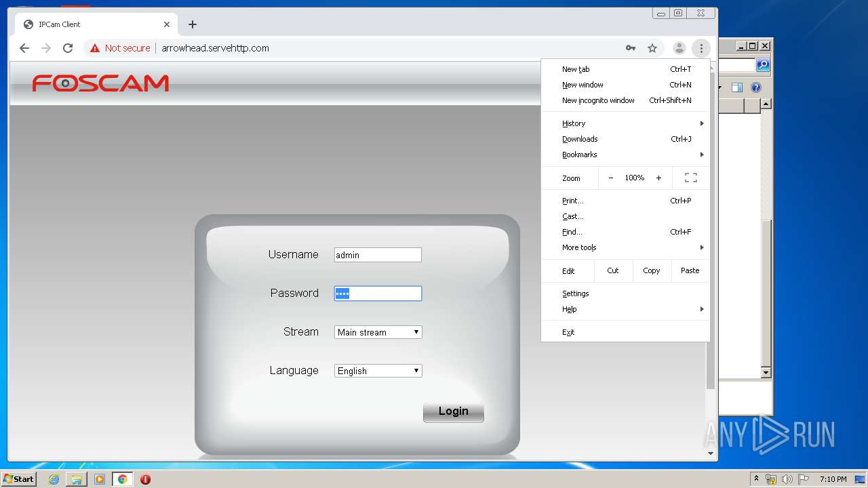This screenshot has height=488, width=868.
Task: Select the Chrome icon on the taskbar
Action: point(123,479)
